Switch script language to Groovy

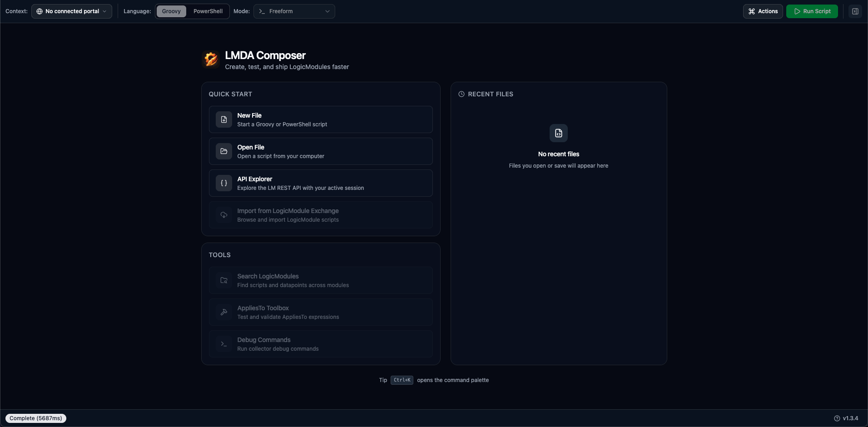(171, 11)
